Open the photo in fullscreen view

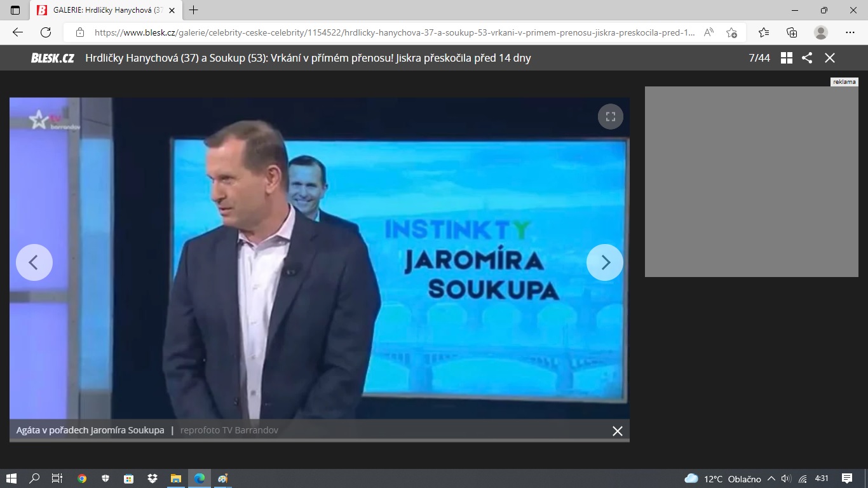[611, 116]
